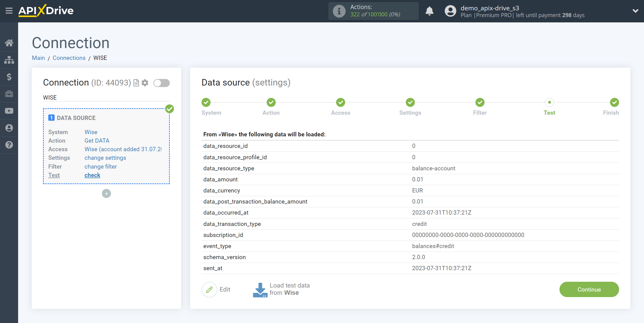This screenshot has height=323, width=644.
Task: Click the event_type balances#credit value
Action: tap(433, 246)
